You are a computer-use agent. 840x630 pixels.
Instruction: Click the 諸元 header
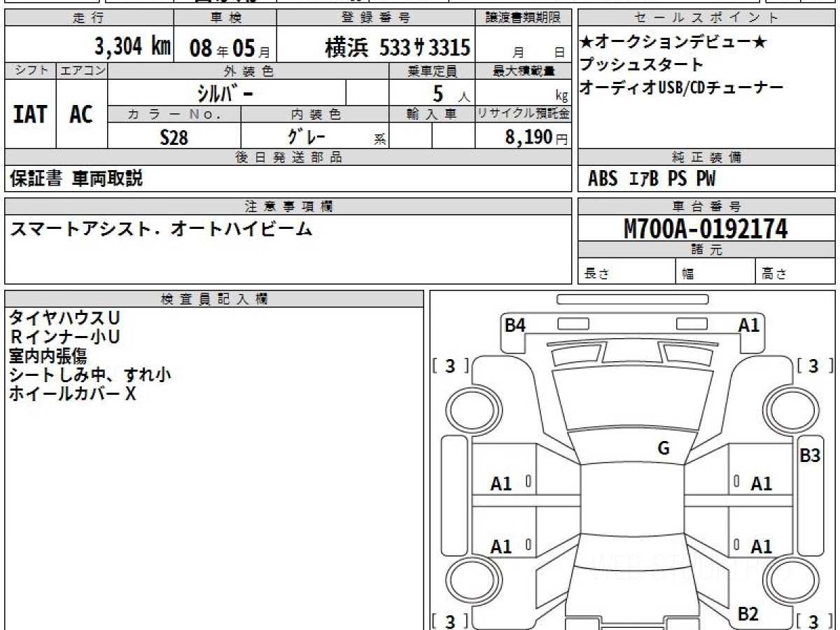point(707,250)
